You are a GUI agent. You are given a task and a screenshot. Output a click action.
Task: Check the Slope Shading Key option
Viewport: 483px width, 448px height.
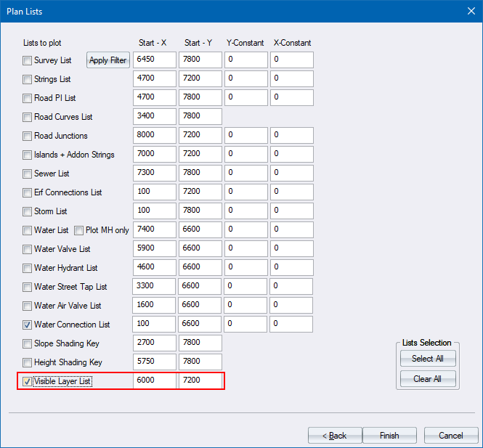click(28, 343)
